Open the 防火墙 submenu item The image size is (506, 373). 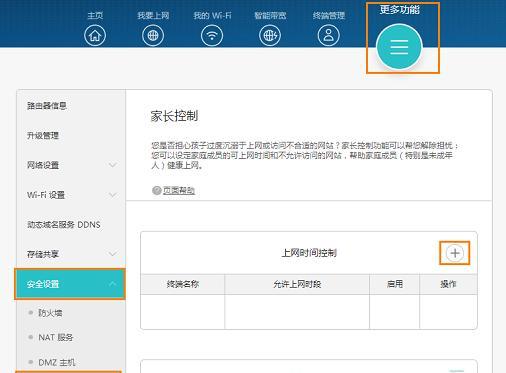pos(50,313)
